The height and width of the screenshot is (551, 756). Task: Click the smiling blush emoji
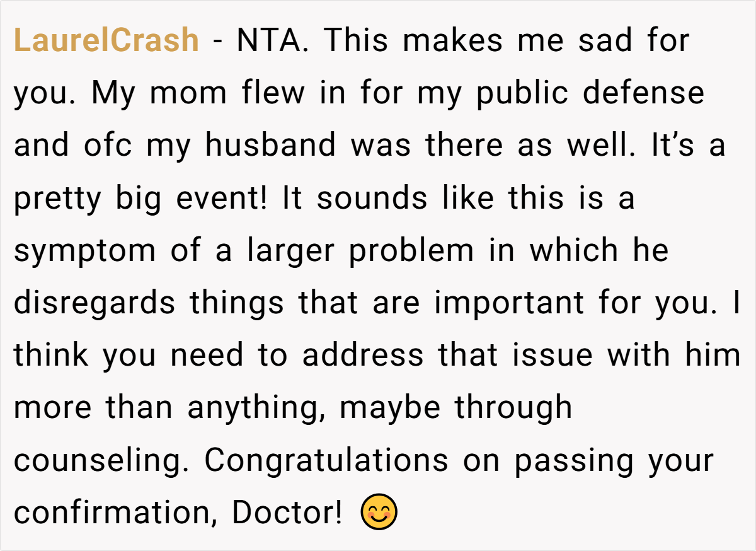(x=379, y=511)
